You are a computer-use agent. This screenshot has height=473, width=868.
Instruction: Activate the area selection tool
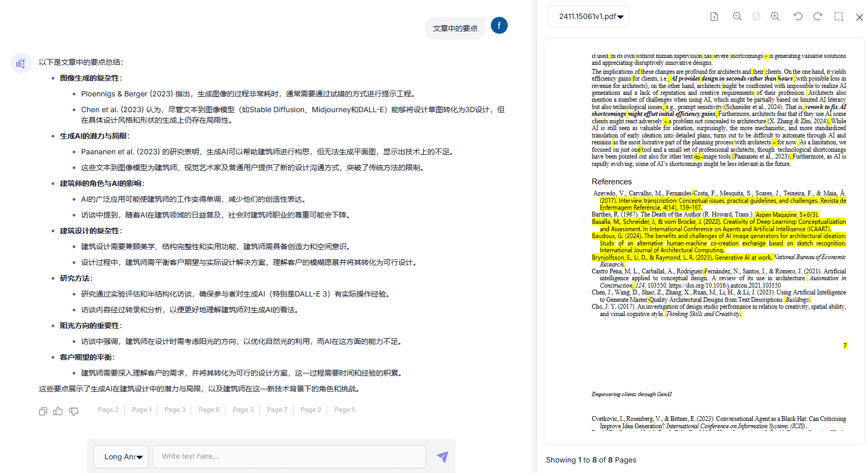(x=839, y=16)
